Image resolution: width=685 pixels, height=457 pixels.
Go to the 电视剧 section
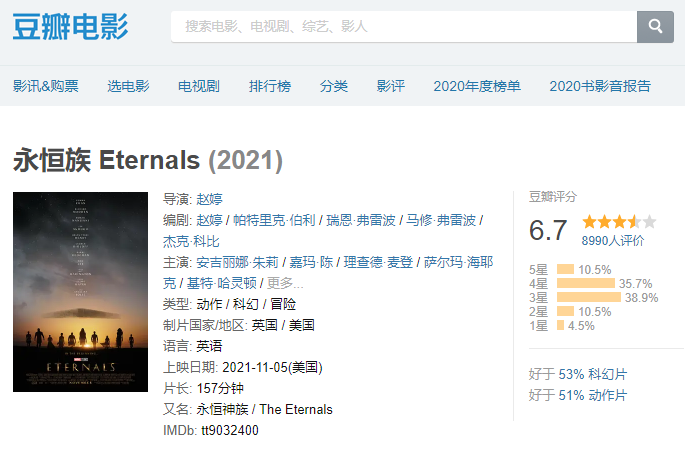coord(199,86)
